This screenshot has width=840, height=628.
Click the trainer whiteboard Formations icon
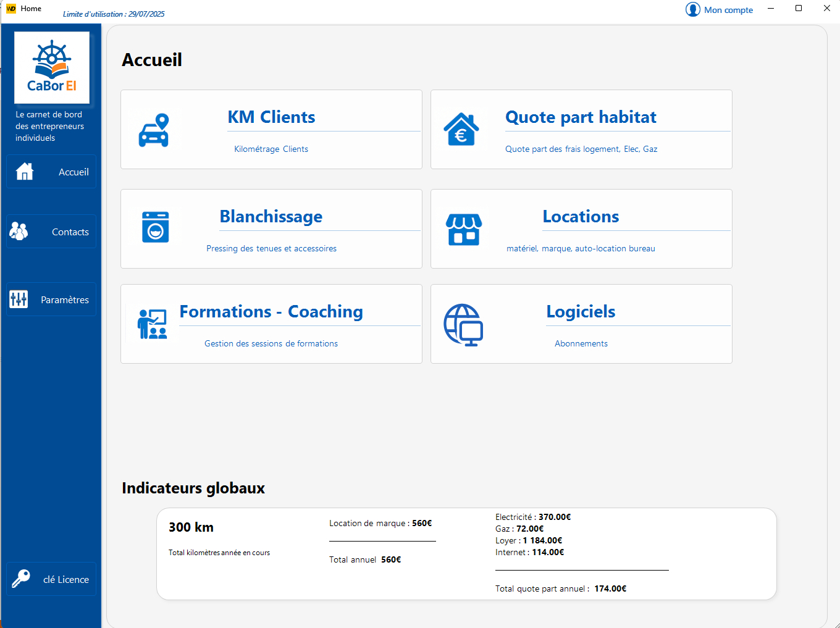click(x=153, y=324)
